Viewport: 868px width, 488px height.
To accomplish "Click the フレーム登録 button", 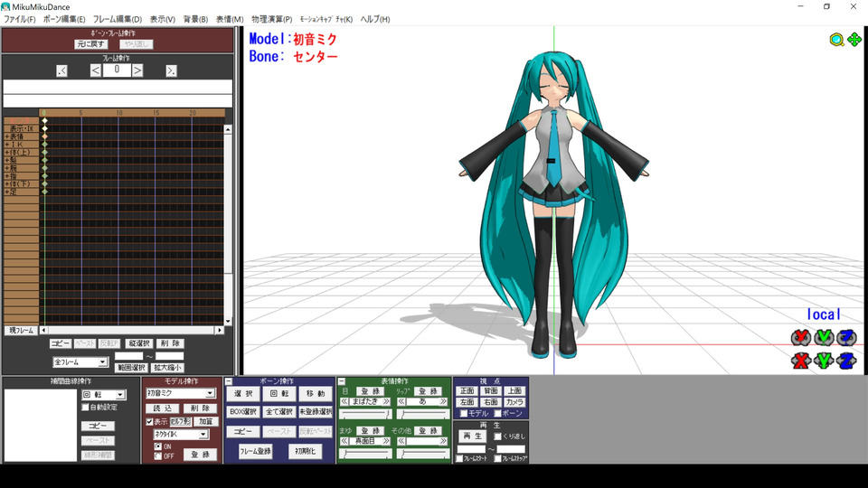I will (x=255, y=451).
